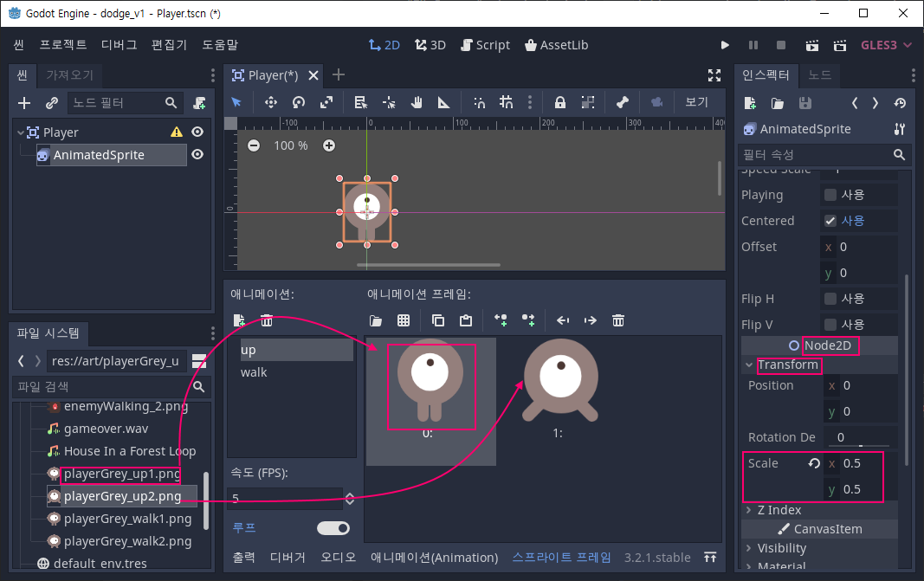Expand the Z Index section

pyautogui.click(x=749, y=510)
